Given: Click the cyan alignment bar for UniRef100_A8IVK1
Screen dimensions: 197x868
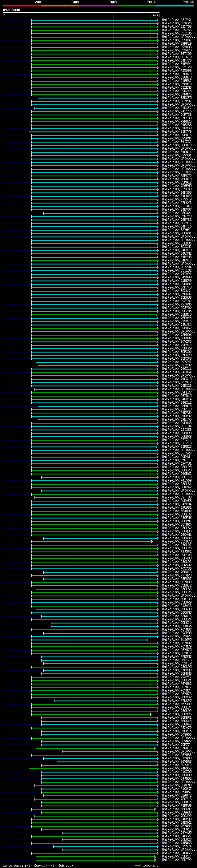Looking at the screenshot, I should pyautogui.click(x=94, y=20).
